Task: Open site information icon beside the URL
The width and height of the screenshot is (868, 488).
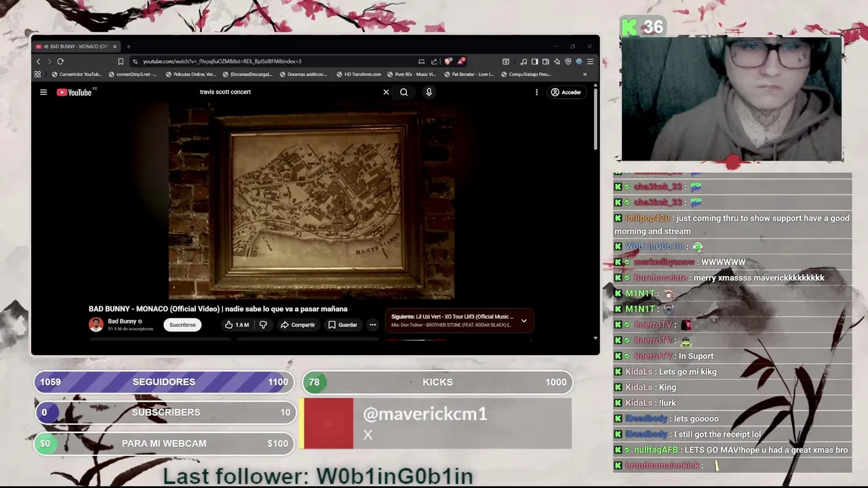Action: (135, 62)
